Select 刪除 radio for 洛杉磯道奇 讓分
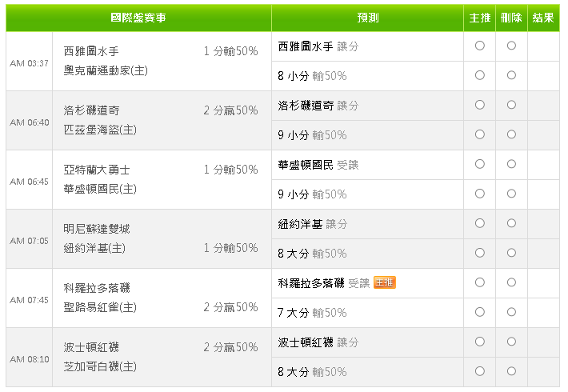 (511, 105)
